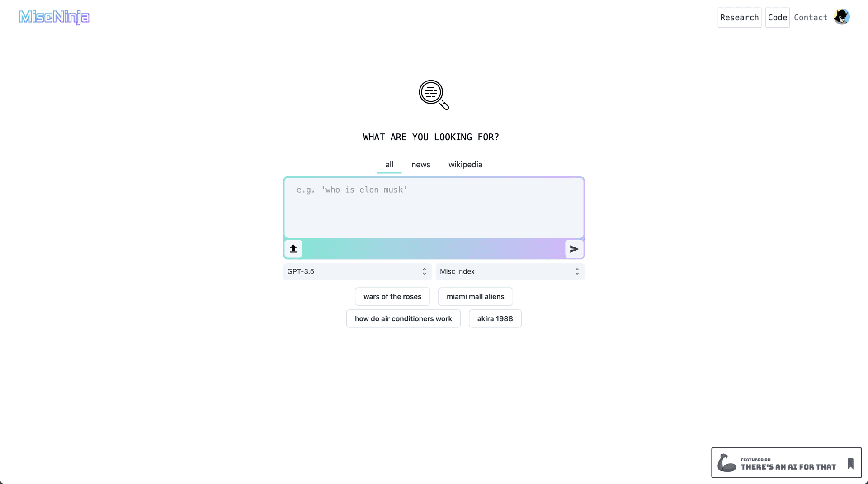Choose the 'wars of the roses' suggestion
This screenshot has width=868, height=484.
pyautogui.click(x=392, y=297)
